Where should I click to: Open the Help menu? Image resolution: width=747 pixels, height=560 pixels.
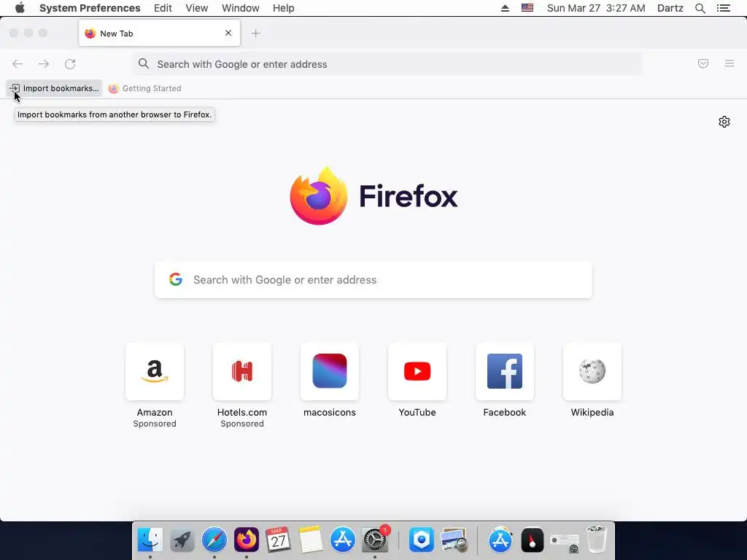pos(284,8)
